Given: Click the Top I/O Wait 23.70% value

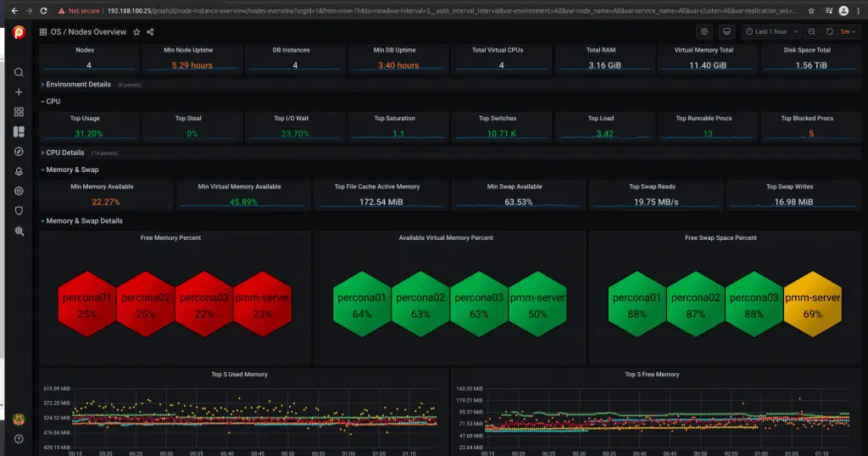Looking at the screenshot, I should [295, 134].
